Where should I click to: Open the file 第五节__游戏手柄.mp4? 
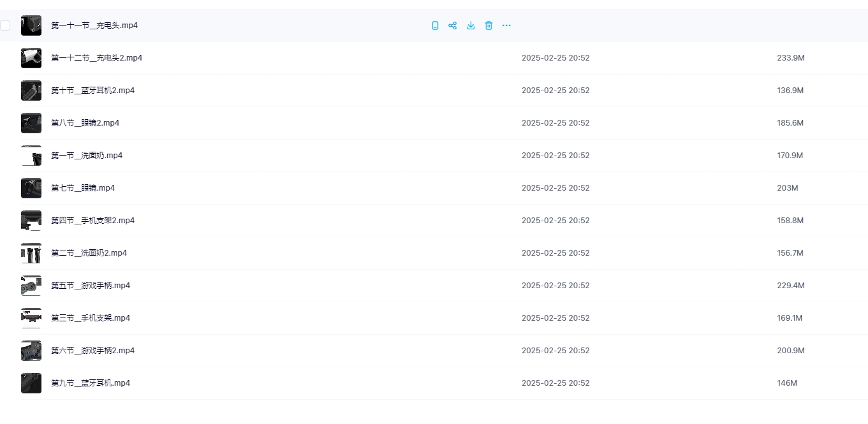[x=91, y=286]
